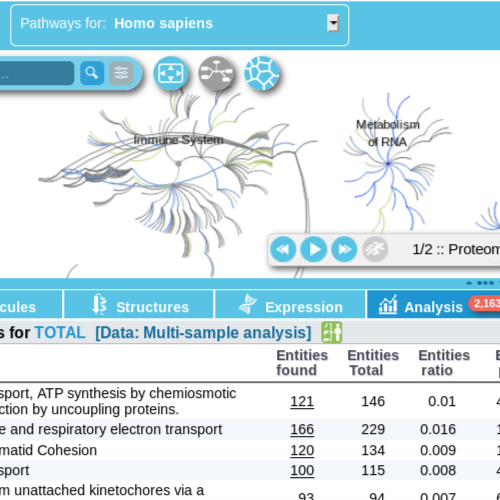This screenshot has height=500, width=500.
Task: Click the fit-all view icon
Action: click(171, 73)
